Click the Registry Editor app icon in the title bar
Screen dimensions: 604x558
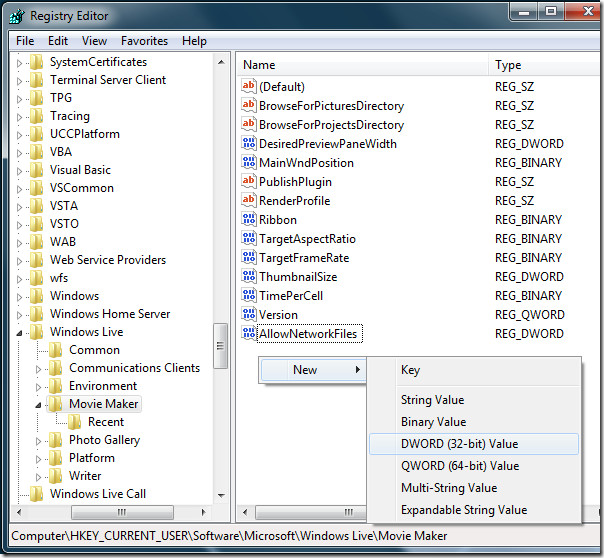[x=17, y=16]
